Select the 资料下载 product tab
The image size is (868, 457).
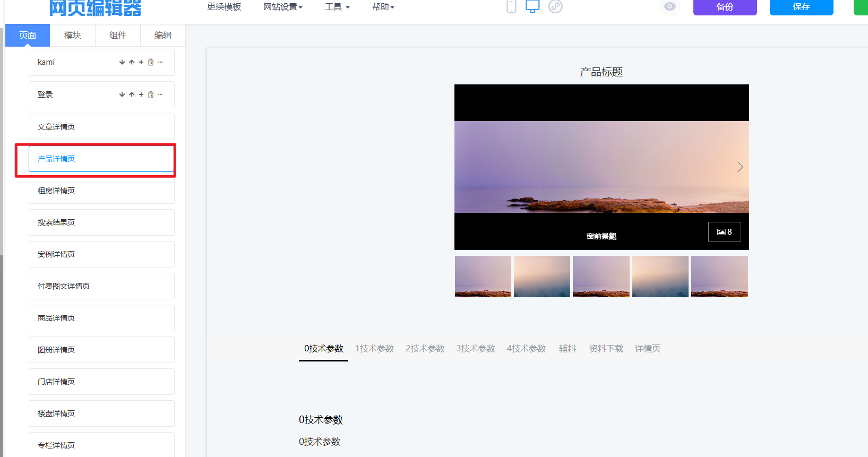coord(606,349)
